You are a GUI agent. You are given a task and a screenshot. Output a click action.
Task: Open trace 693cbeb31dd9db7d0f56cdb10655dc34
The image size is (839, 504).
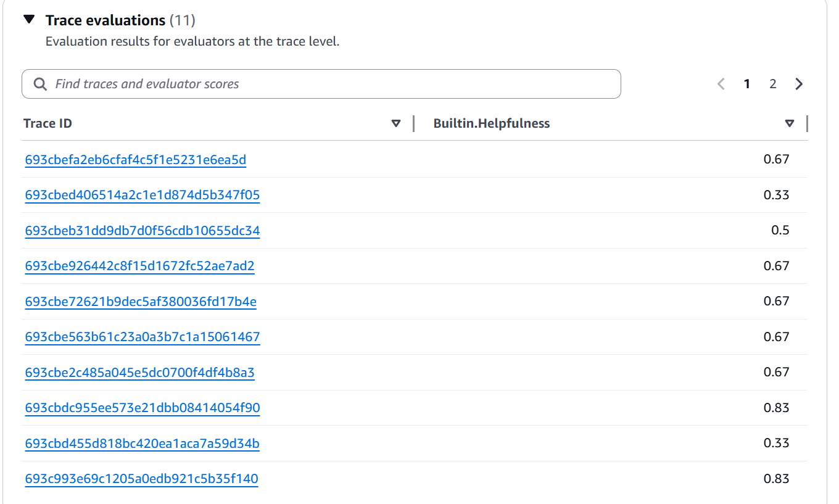coord(142,230)
